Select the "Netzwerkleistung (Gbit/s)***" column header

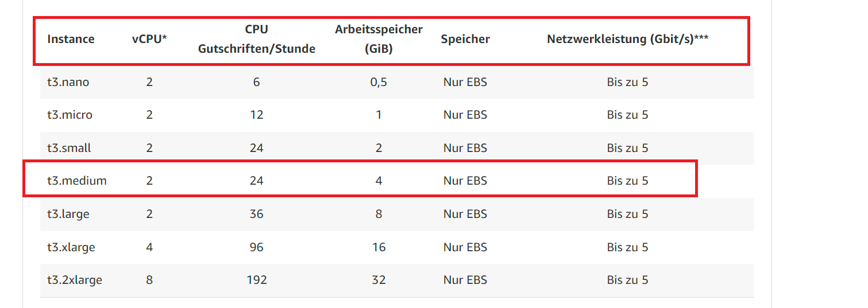click(x=627, y=39)
